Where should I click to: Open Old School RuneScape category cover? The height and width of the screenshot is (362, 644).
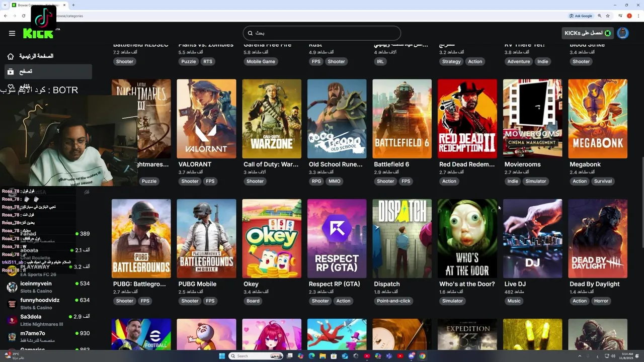click(337, 119)
